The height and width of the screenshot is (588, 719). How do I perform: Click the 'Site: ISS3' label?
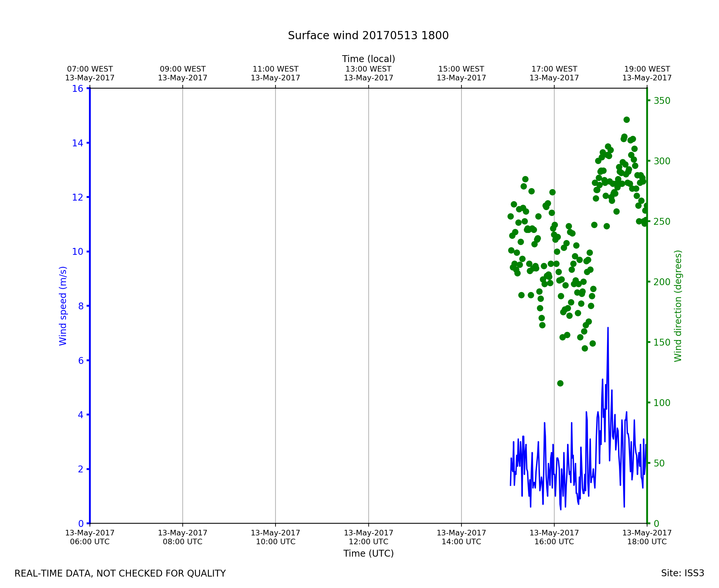tap(682, 573)
